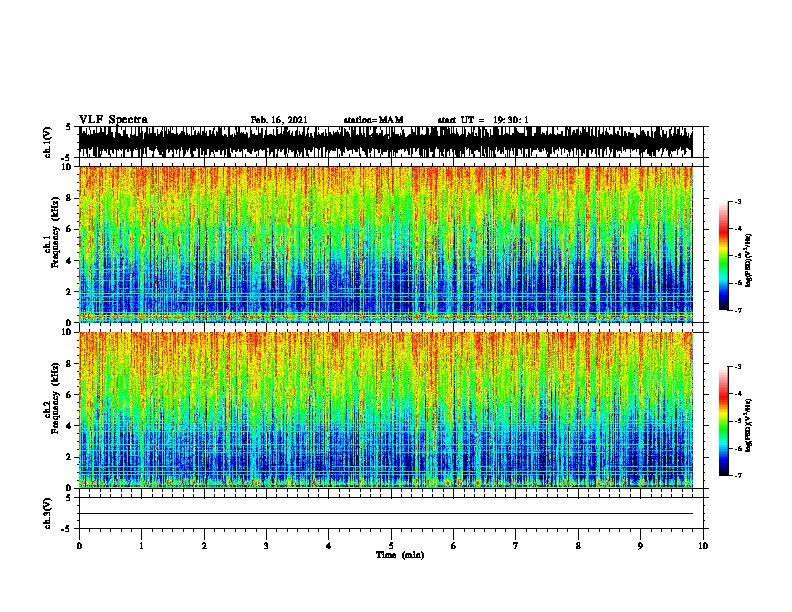Click the "-7" tick on the ch.2 colorbar
The width and height of the screenshot is (792, 612).
coord(737,476)
